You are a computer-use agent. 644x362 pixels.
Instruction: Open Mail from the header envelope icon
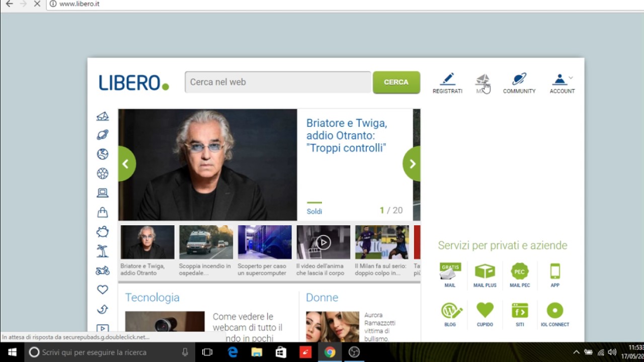pyautogui.click(x=482, y=79)
